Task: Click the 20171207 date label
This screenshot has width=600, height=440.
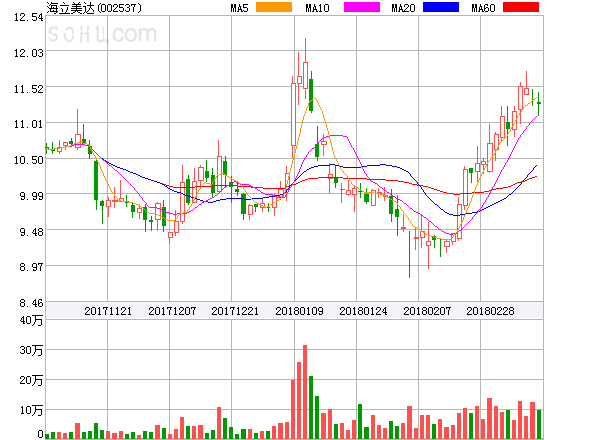Action: click(172, 311)
